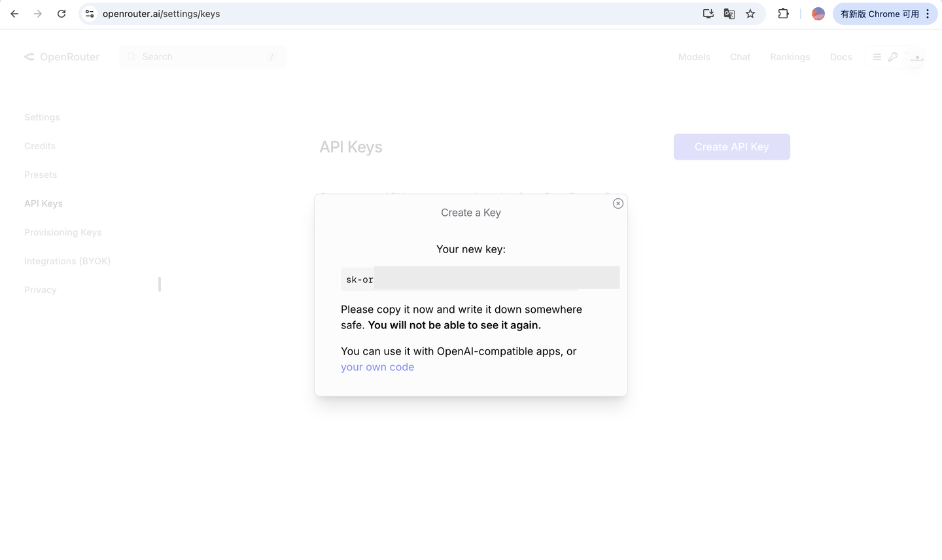Open the site information icon in the address bar
The width and height of the screenshot is (942, 560).
(90, 14)
